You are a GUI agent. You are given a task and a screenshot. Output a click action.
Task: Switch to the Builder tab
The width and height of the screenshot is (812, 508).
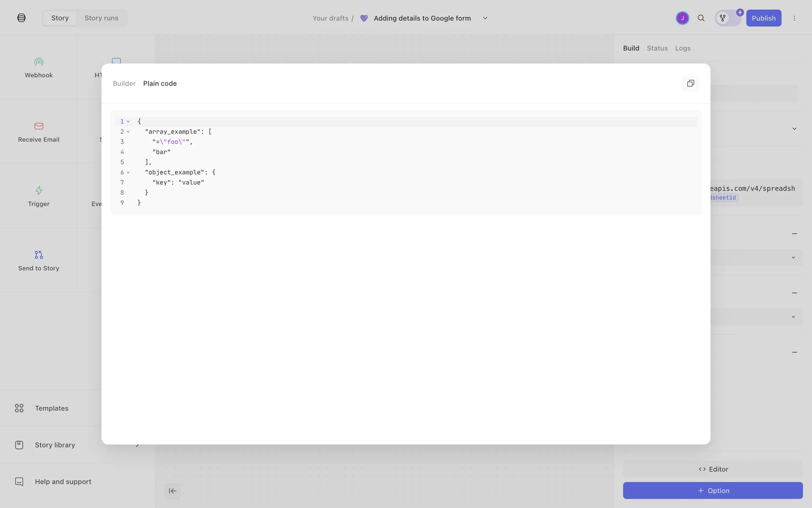tap(124, 83)
